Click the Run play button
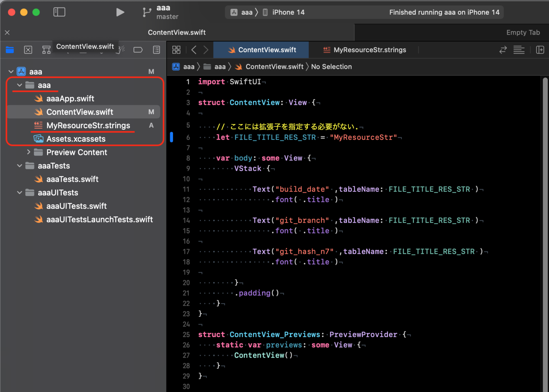The height and width of the screenshot is (392, 549). [x=120, y=12]
